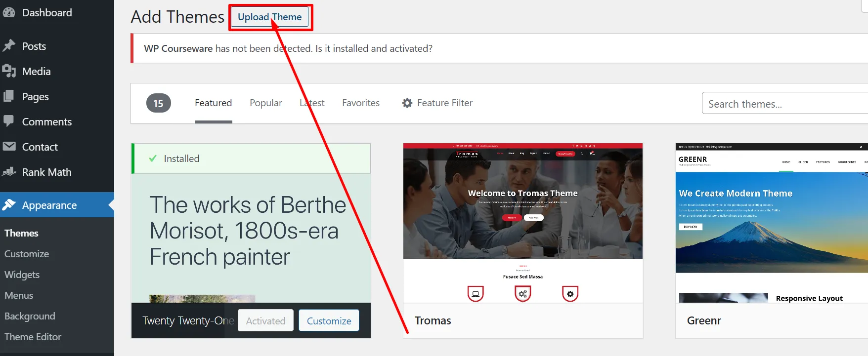
Task: Click the Dashboard gauge icon
Action: pos(8,12)
